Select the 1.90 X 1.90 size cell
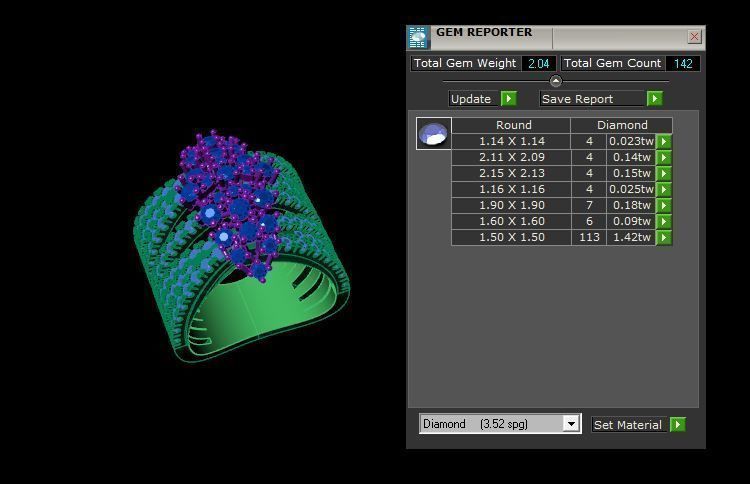750x484 pixels. click(x=511, y=206)
